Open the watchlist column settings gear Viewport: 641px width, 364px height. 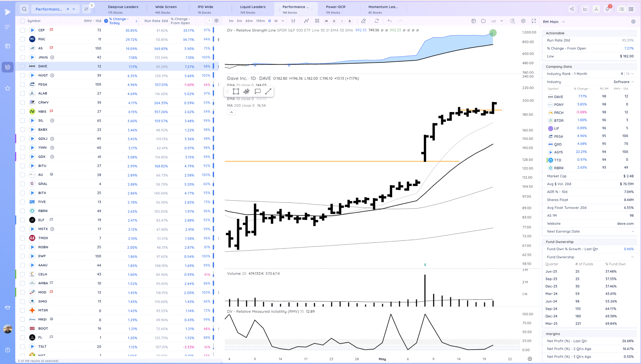point(216,21)
